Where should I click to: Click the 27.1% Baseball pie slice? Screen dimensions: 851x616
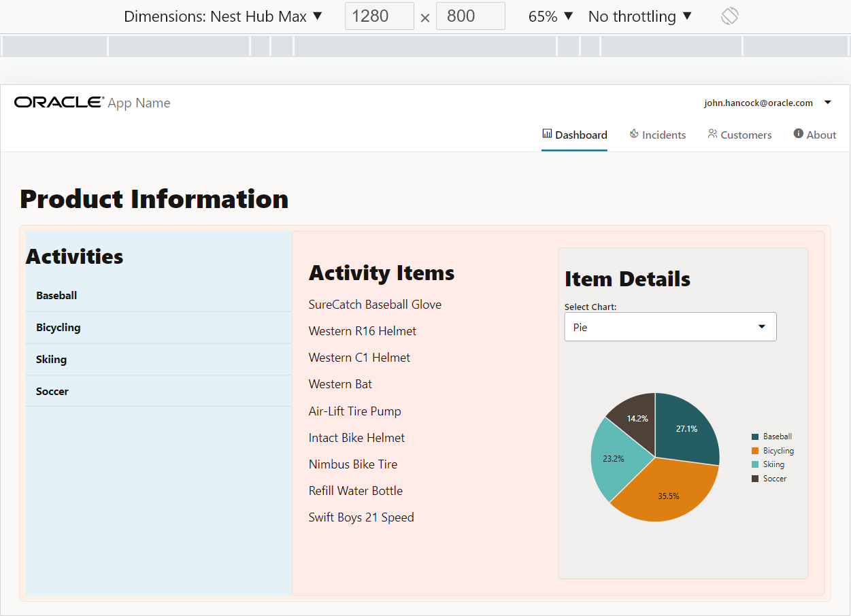[686, 428]
